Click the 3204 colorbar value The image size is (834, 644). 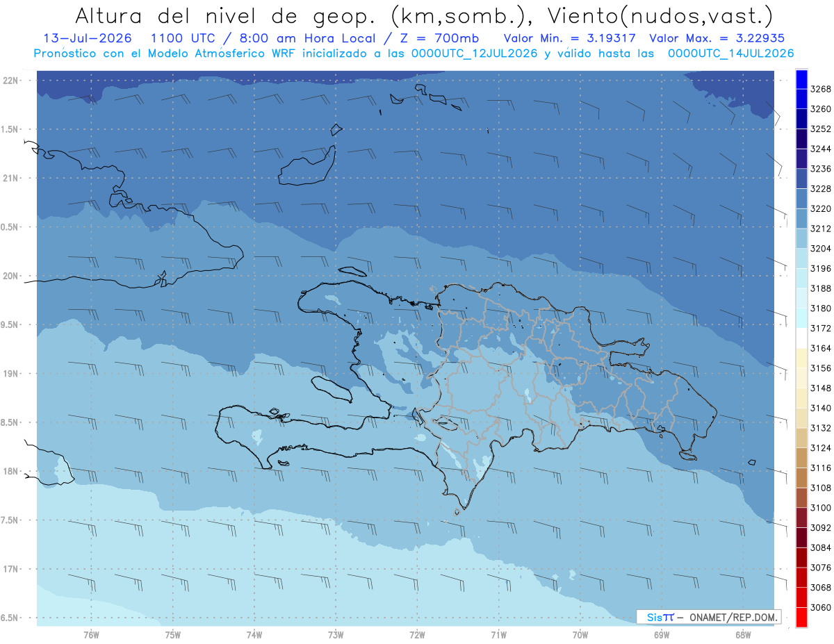(821, 249)
